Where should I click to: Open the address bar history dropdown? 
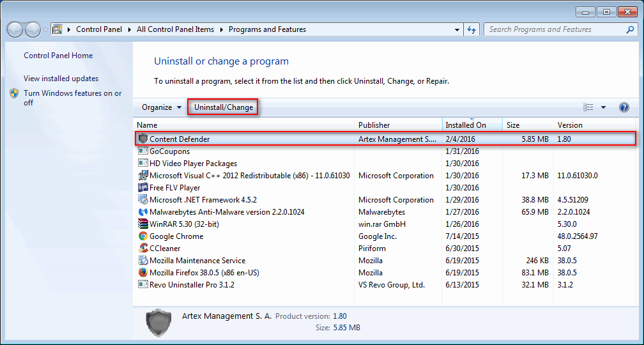click(x=457, y=29)
